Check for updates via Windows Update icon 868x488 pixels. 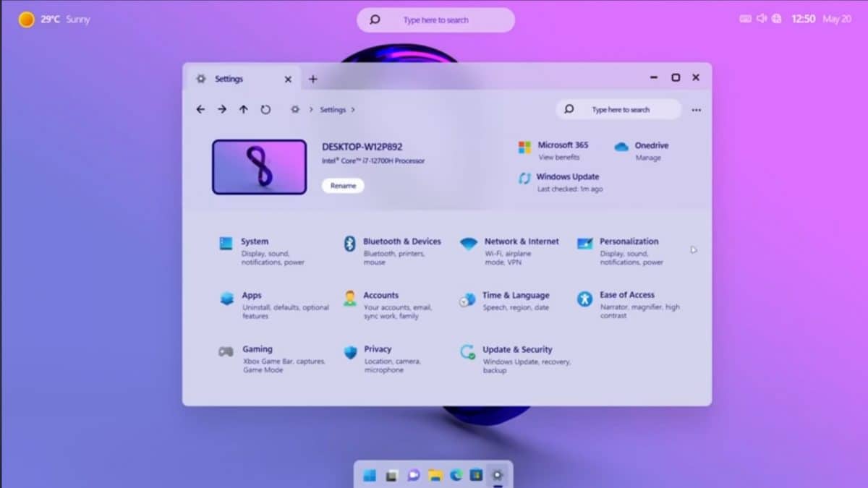click(x=524, y=179)
